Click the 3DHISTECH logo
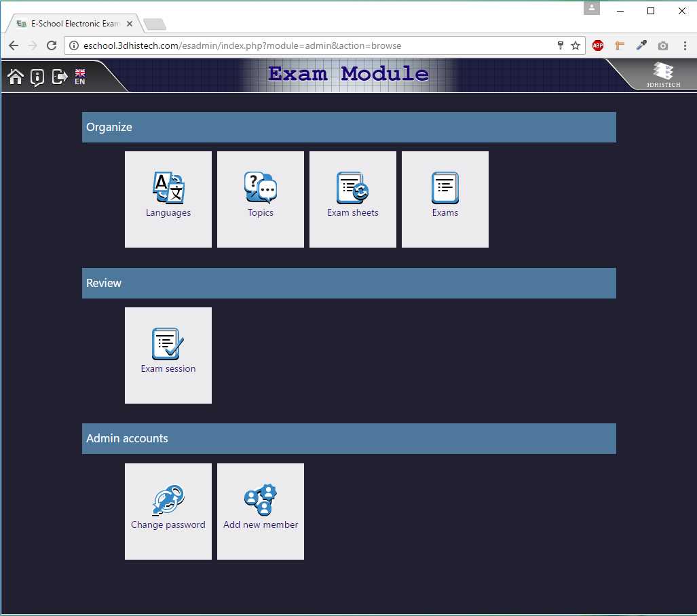Viewport: 697px width, 616px height. click(x=663, y=75)
